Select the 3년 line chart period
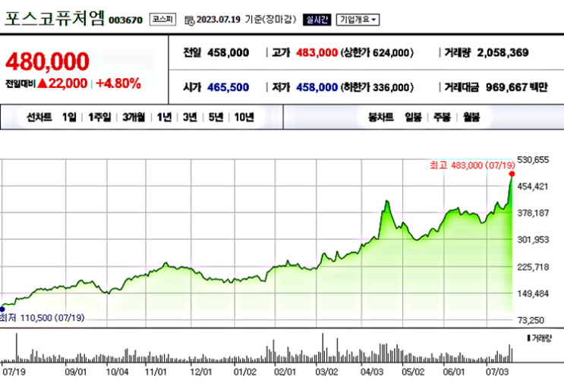Viewport: 564px width, 392px height. [x=190, y=117]
